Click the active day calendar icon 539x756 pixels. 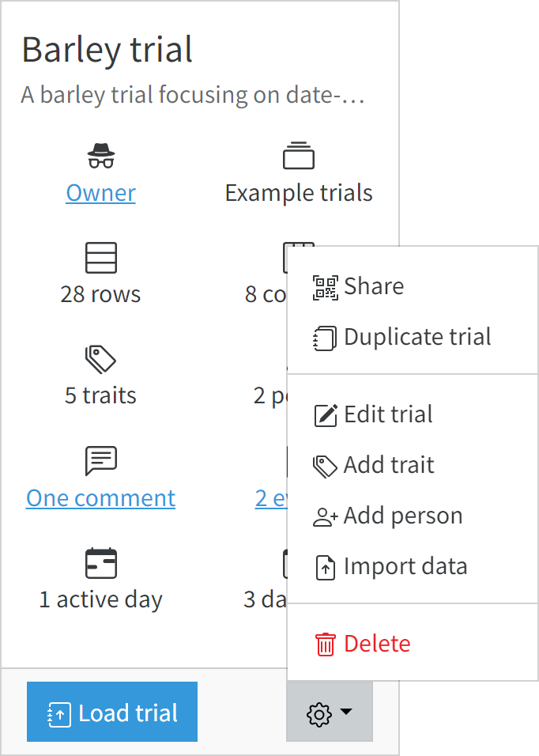pos(100,563)
